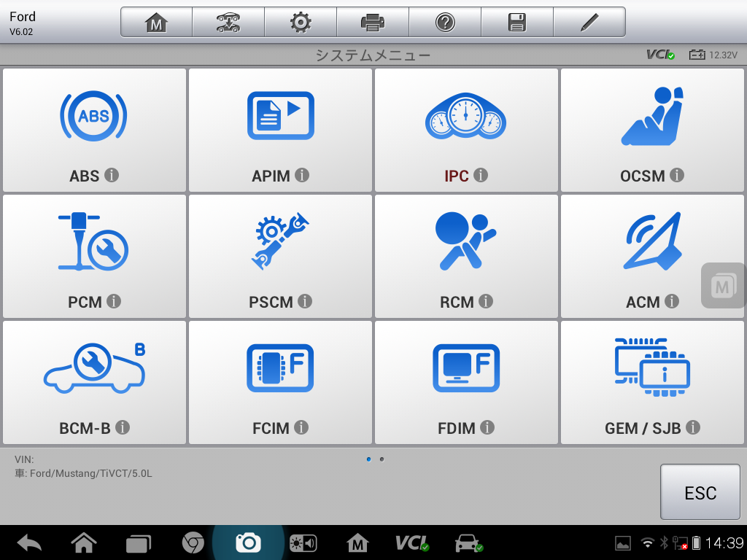Click vehicle text Ford/Mustang/TiVCT/5.0L
747x560 pixels.
click(91, 473)
